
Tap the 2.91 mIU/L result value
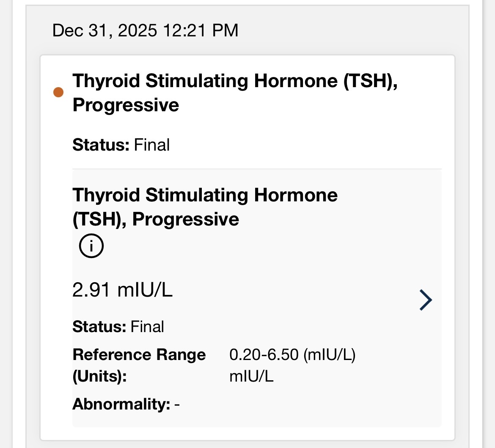point(122,290)
